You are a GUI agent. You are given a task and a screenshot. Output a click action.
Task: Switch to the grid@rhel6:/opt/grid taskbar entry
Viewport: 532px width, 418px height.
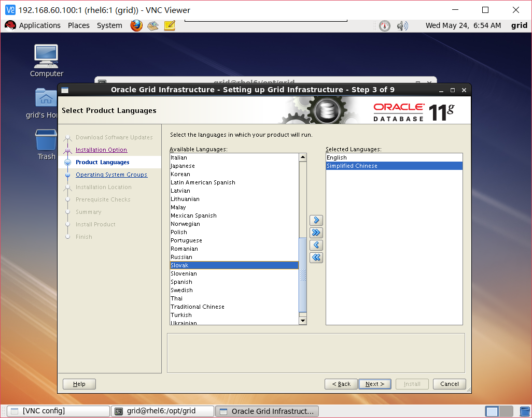[163, 411]
